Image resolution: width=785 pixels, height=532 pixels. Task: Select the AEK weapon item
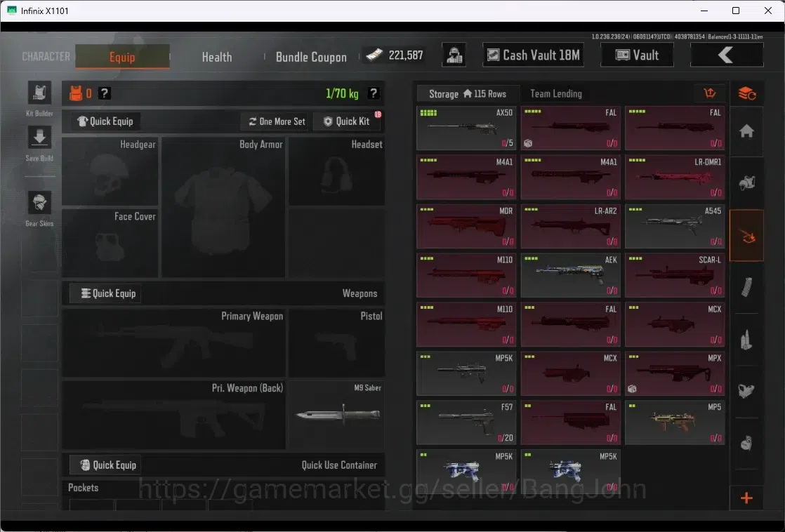point(570,275)
